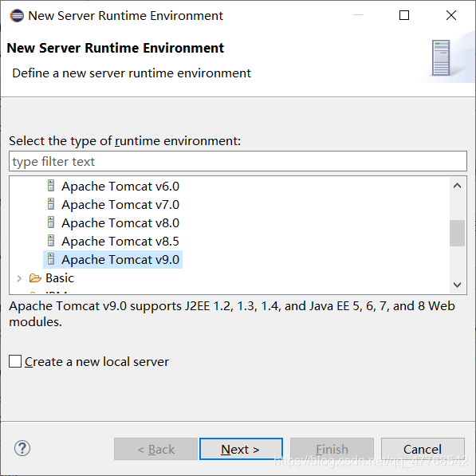The height and width of the screenshot is (476, 476).
Task: Click the Apache Tomcat v8.0 server icon
Action: 51,222
